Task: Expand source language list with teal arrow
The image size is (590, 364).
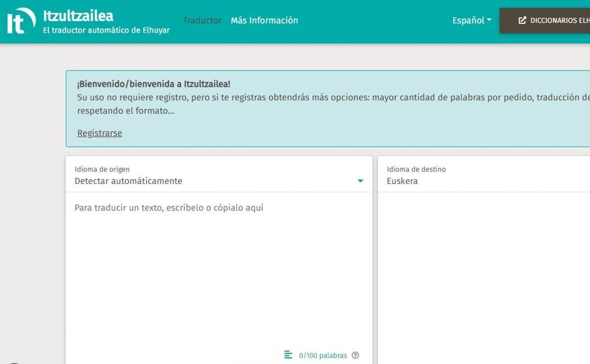Action: click(x=360, y=181)
